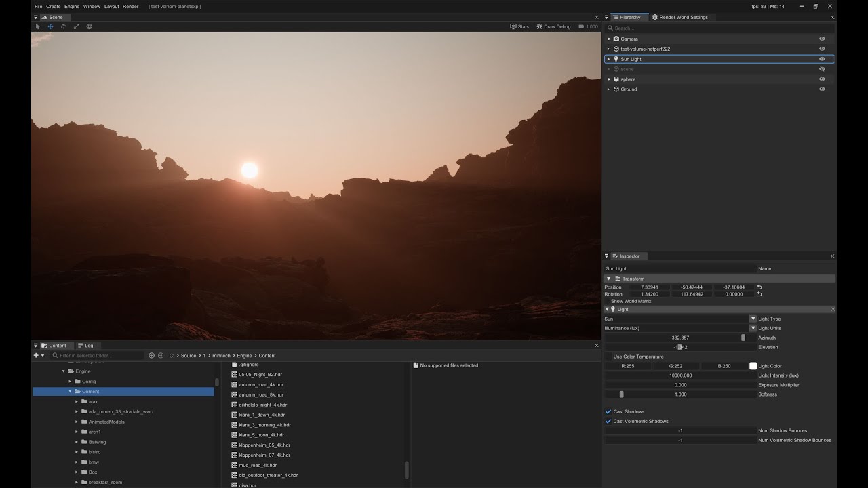
Task: Open the Light Type dropdown
Action: click(x=753, y=319)
